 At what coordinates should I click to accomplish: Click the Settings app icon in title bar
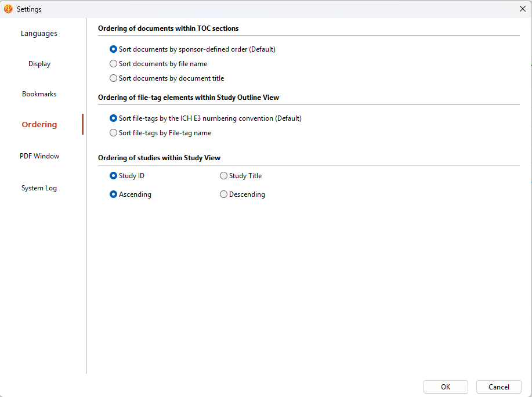click(x=8, y=9)
